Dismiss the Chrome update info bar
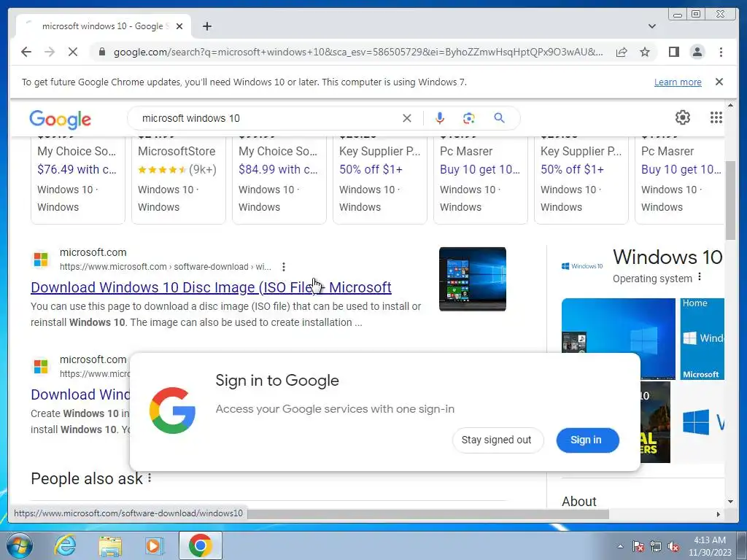Image resolution: width=747 pixels, height=560 pixels. pyautogui.click(x=719, y=82)
